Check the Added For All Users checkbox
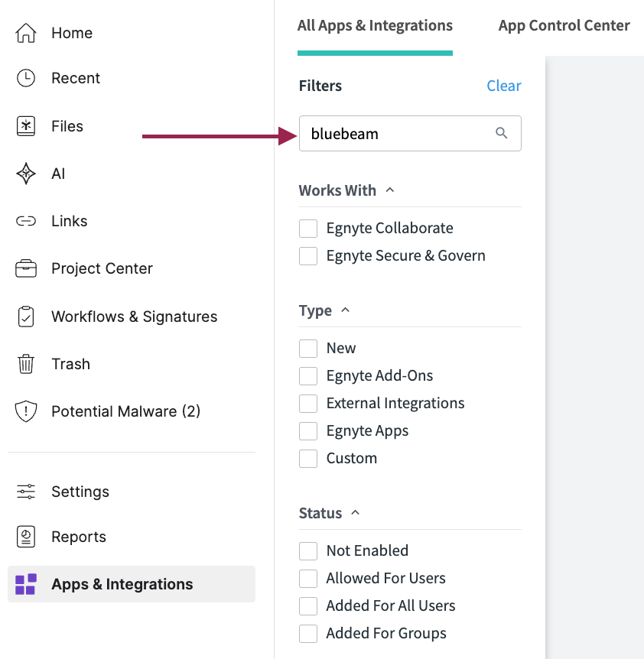 point(308,606)
